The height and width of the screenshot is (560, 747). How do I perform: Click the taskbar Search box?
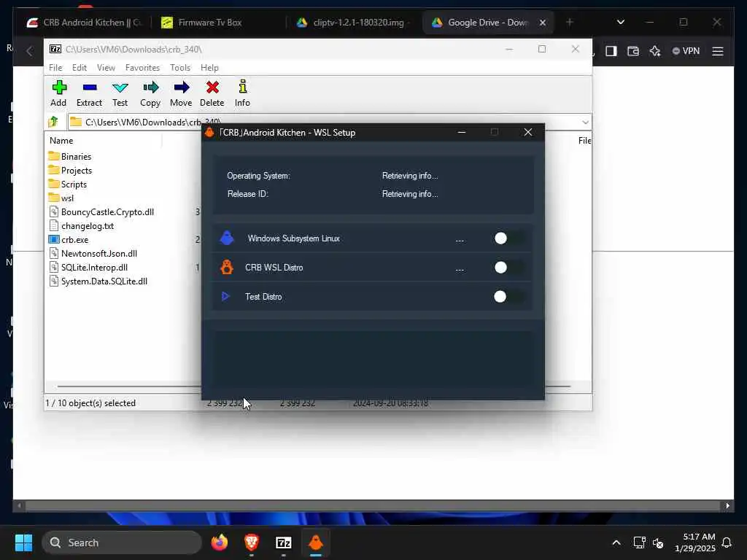coord(122,542)
